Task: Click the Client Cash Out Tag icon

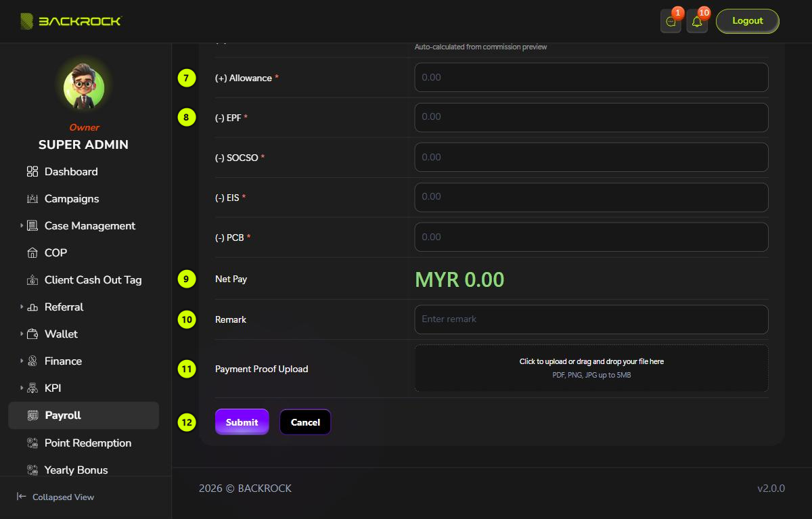Action: pyautogui.click(x=32, y=280)
